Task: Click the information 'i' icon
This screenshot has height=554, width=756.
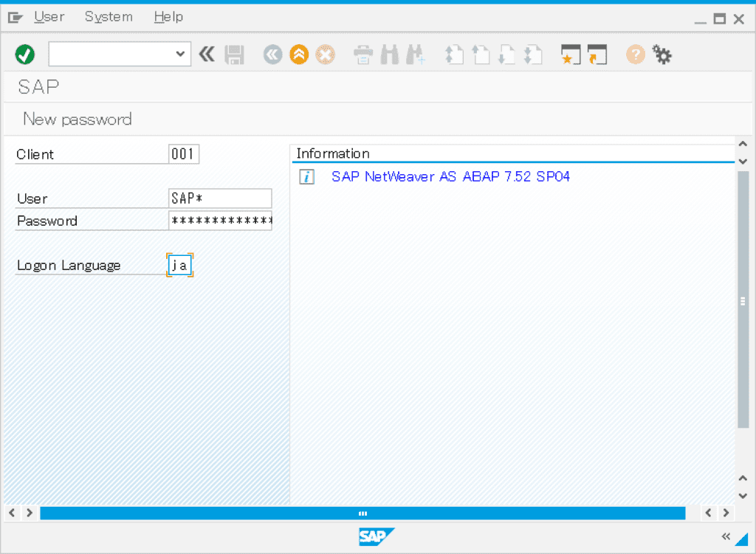Action: (306, 177)
